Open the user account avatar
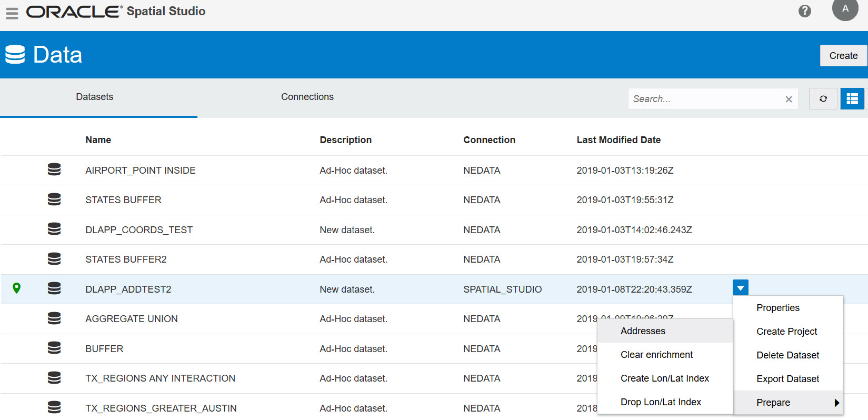This screenshot has width=868, height=420. [845, 9]
